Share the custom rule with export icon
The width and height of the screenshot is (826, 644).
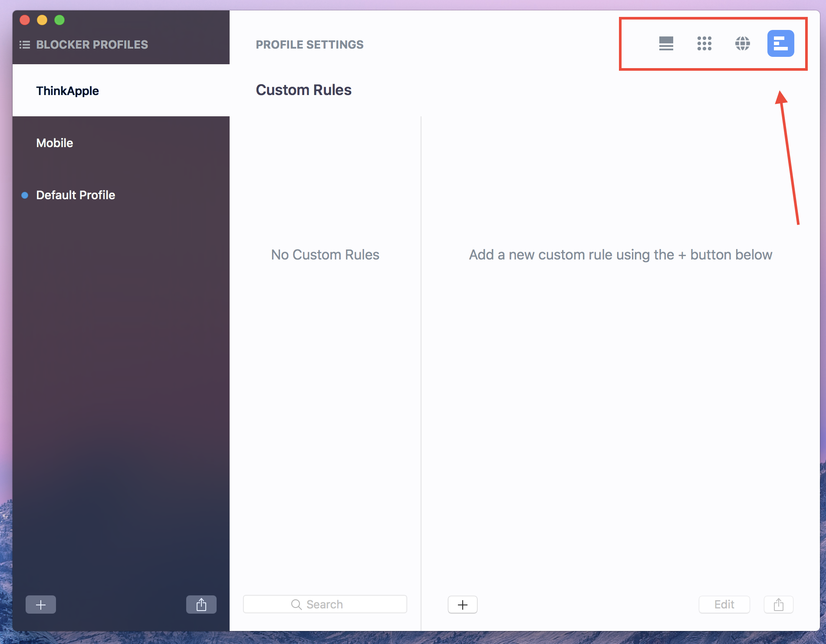click(x=779, y=605)
